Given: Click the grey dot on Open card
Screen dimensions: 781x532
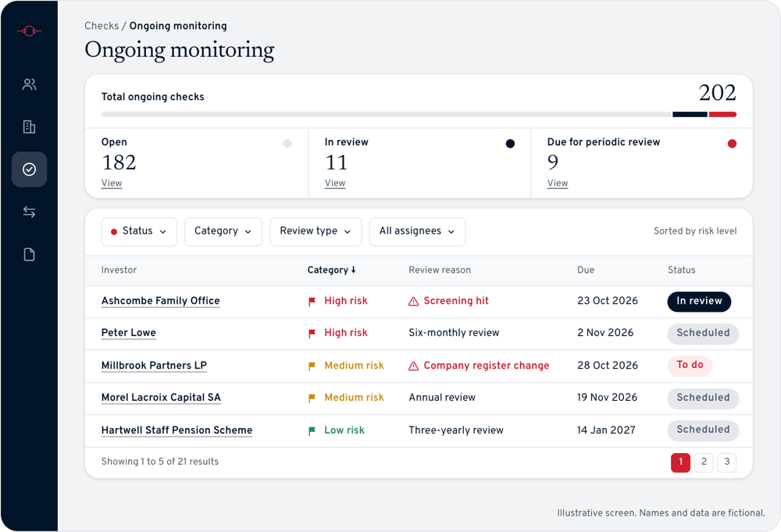Looking at the screenshot, I should pos(287,144).
